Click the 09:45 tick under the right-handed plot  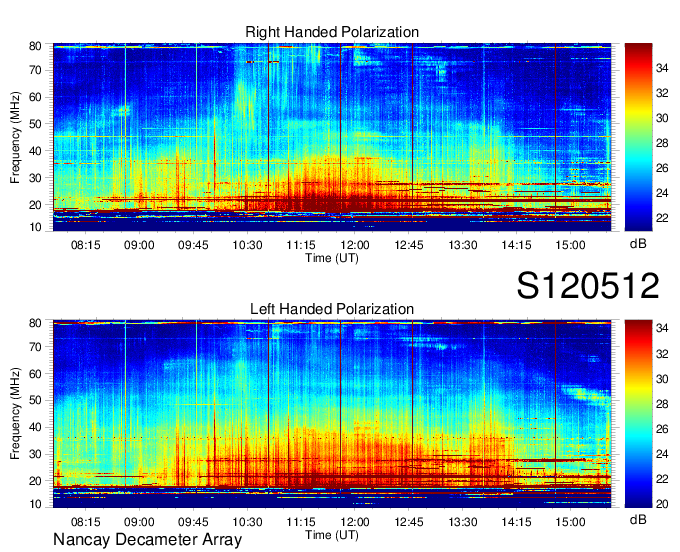click(x=193, y=245)
